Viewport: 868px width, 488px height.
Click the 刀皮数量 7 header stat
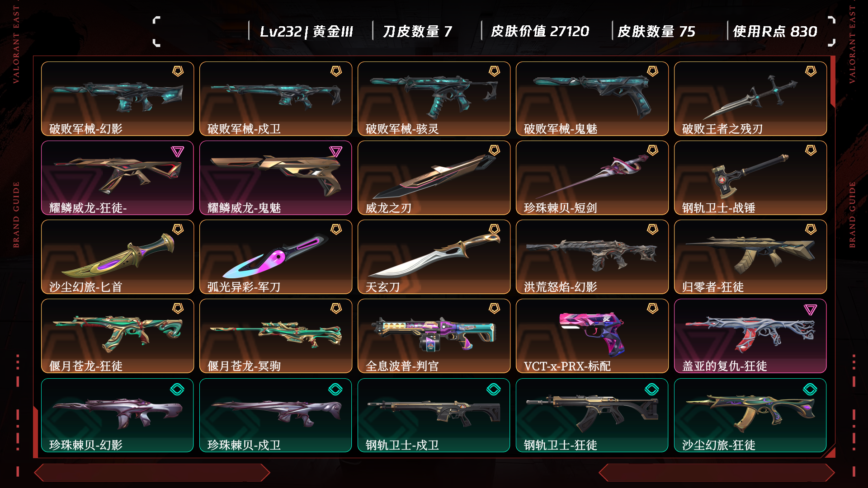pyautogui.click(x=417, y=31)
